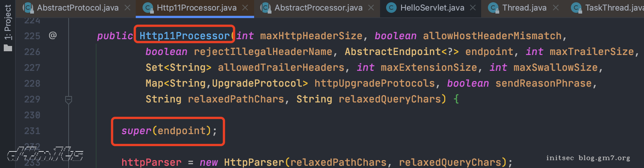The image size is (644, 168).
Task: Collapse the code fold marker at line 229
Action: click(69, 99)
